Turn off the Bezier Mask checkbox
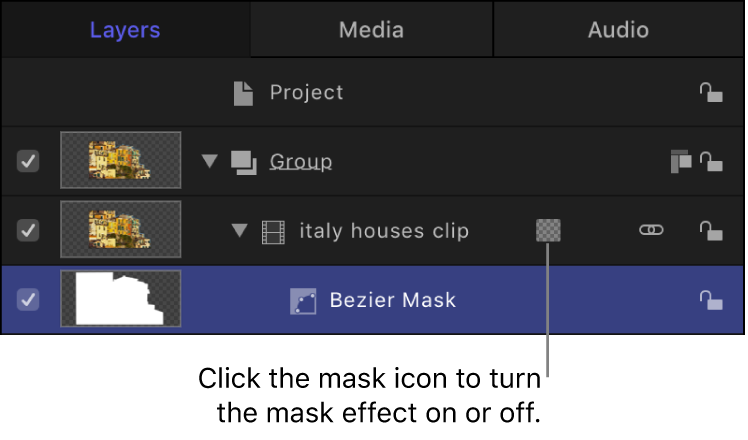 [28, 299]
